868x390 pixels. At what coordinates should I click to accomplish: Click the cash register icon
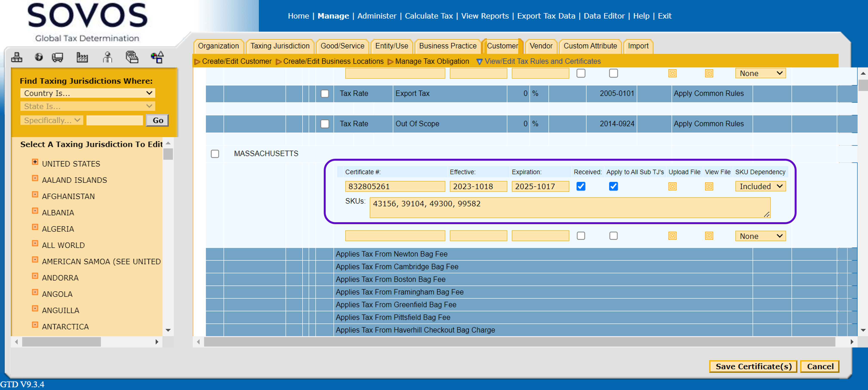pos(132,57)
